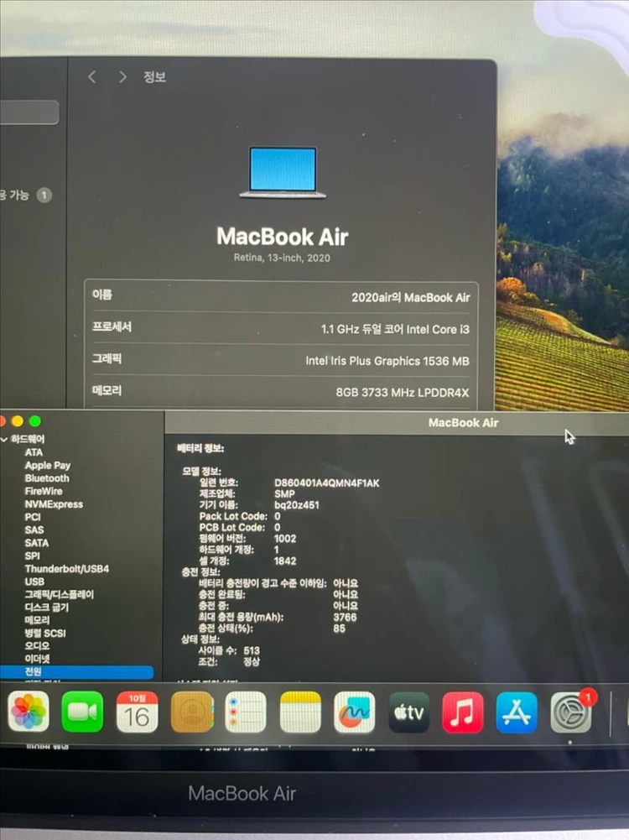Click the green zoom button
This screenshot has width=629, height=840.
point(35,421)
